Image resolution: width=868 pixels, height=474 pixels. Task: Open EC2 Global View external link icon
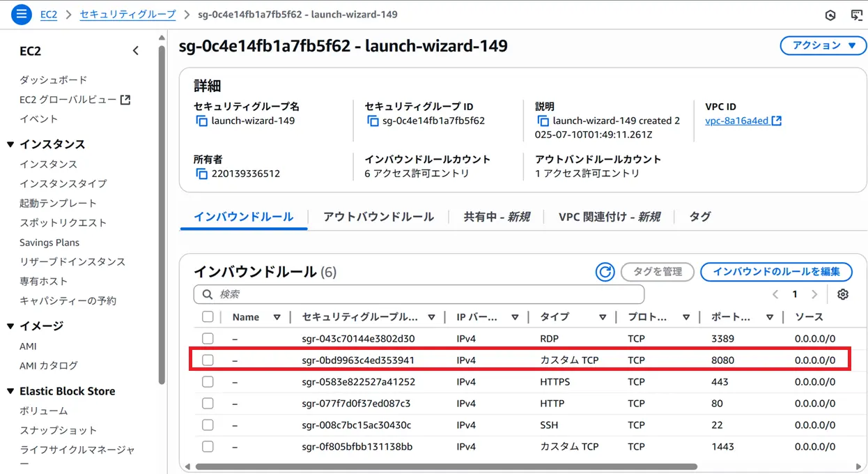coord(125,100)
